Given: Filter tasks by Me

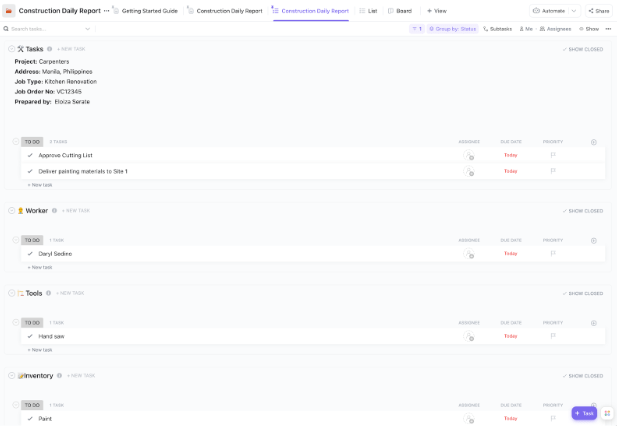Looking at the screenshot, I should 526,29.
